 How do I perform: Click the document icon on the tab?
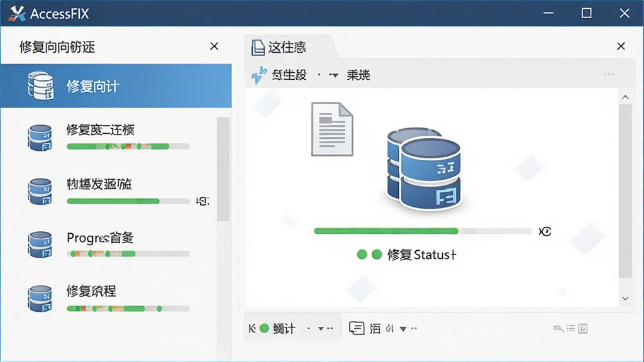[257, 48]
